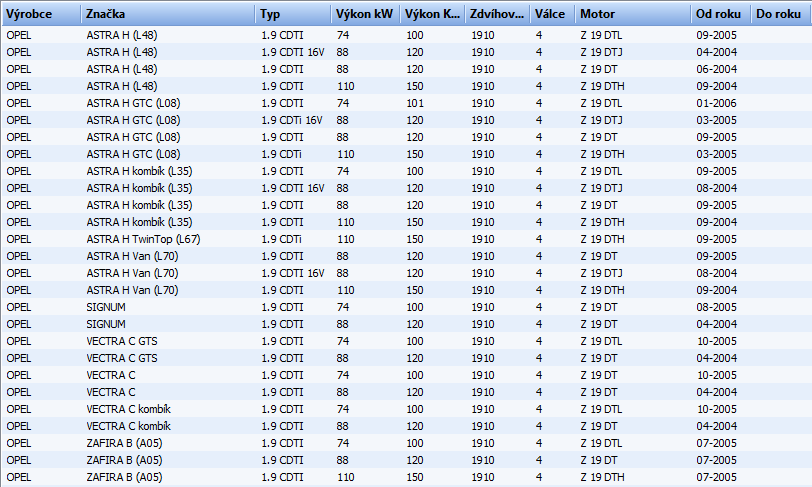
Task: Sort by the Výrobce column header
Action: [x=41, y=14]
